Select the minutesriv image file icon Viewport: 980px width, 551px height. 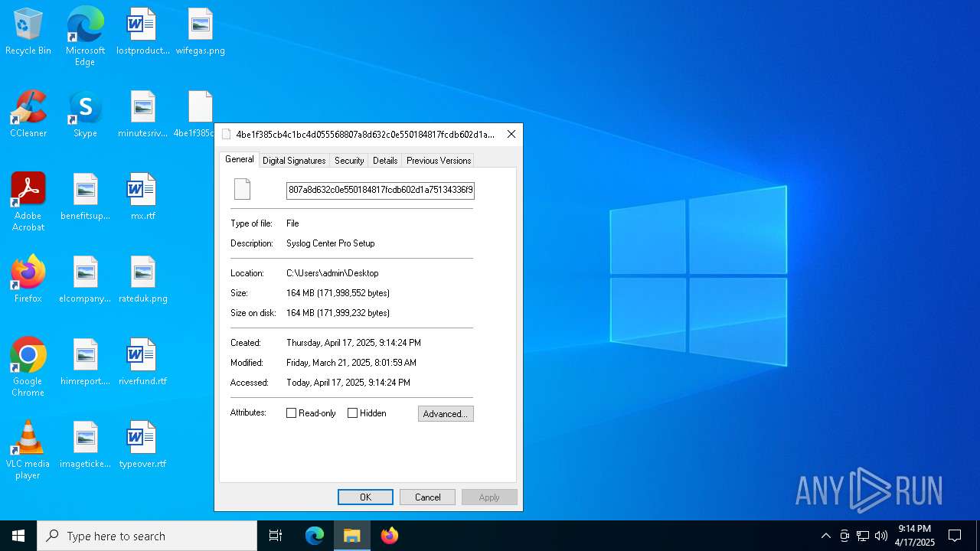click(142, 115)
